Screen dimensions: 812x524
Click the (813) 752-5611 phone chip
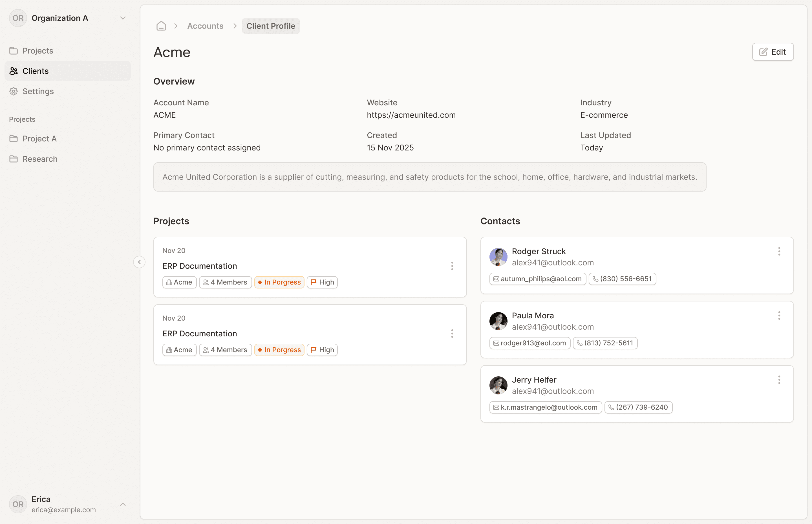(x=605, y=343)
